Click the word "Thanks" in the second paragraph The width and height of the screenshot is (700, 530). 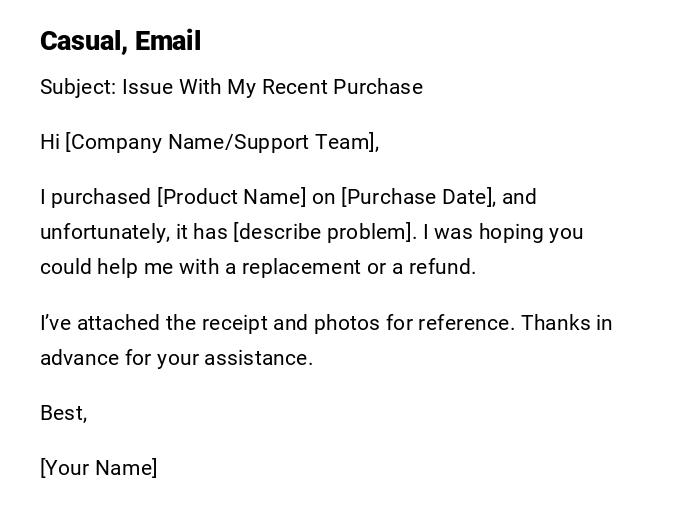[x=555, y=323]
